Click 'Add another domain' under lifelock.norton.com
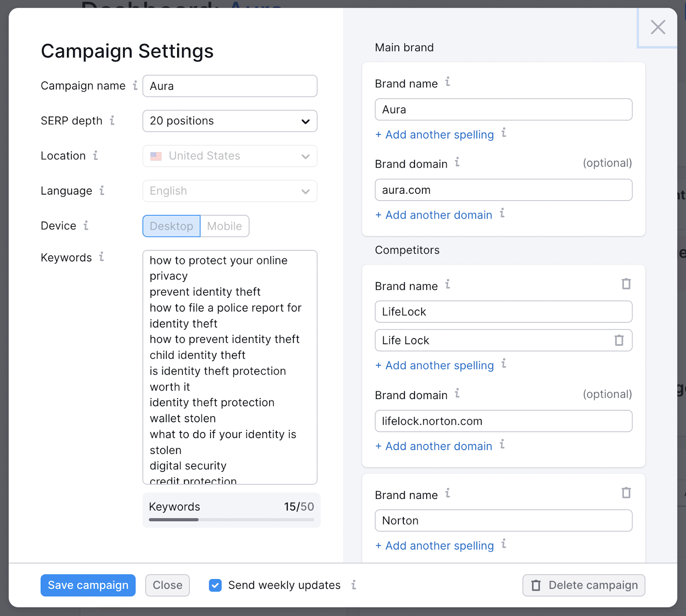Image resolution: width=686 pixels, height=616 pixels. pyautogui.click(x=434, y=446)
